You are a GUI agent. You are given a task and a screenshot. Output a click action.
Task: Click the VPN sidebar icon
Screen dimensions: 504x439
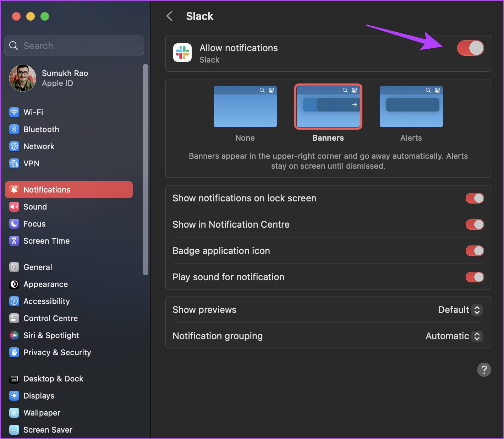[14, 163]
